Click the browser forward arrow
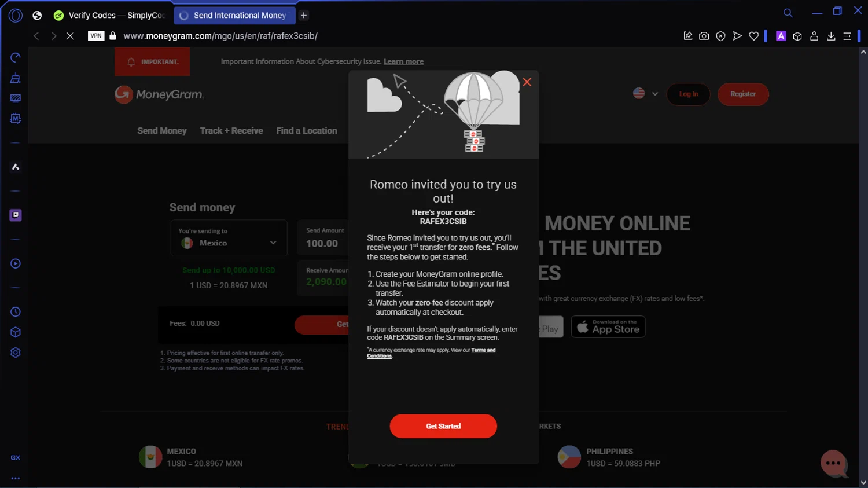The width and height of the screenshot is (868, 488). [x=53, y=36]
